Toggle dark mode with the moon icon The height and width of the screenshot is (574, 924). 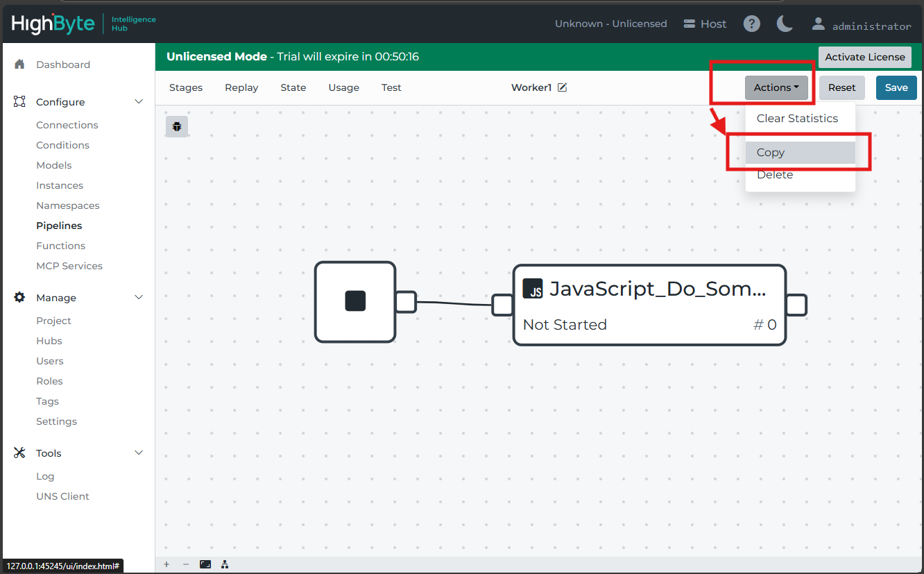click(785, 24)
